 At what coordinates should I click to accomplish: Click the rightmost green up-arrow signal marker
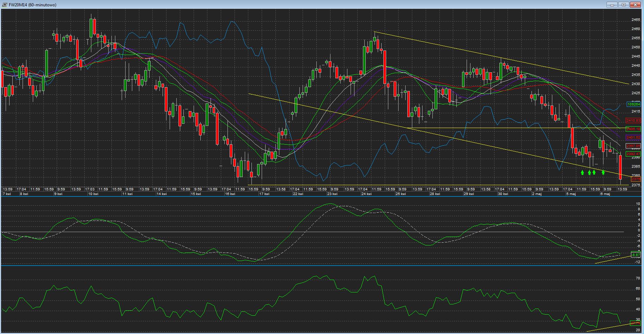coord(603,172)
